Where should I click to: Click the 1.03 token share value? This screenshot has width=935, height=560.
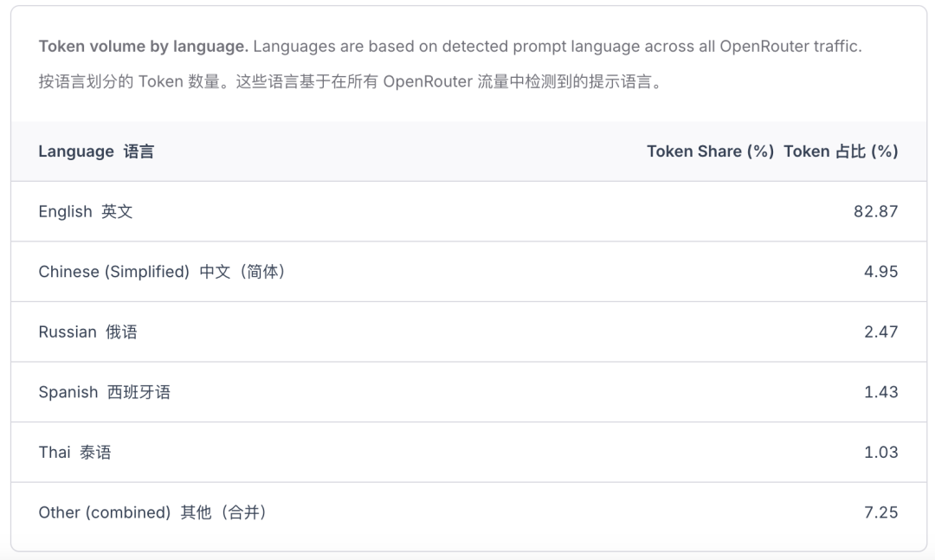point(880,453)
